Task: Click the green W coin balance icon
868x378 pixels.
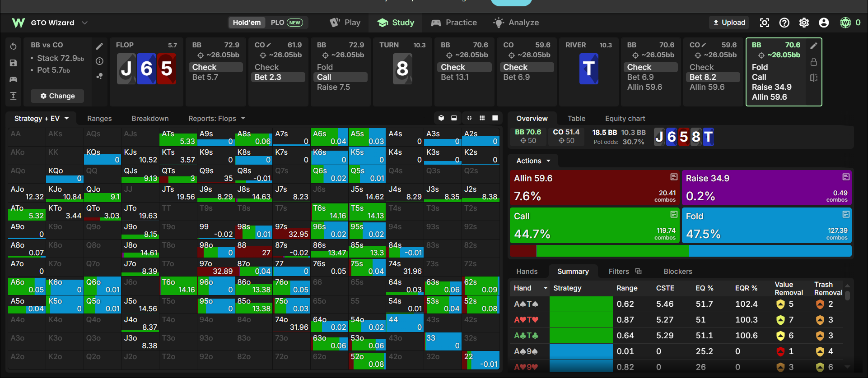Action: click(845, 23)
